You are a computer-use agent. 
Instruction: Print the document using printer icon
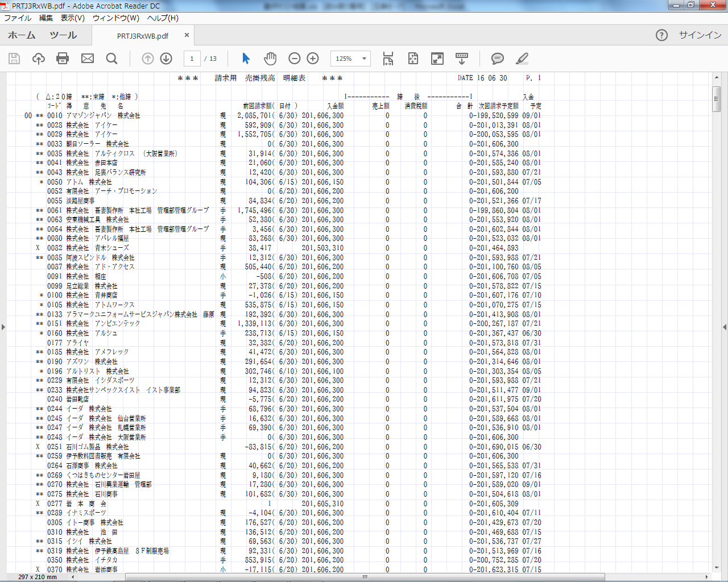click(x=63, y=59)
